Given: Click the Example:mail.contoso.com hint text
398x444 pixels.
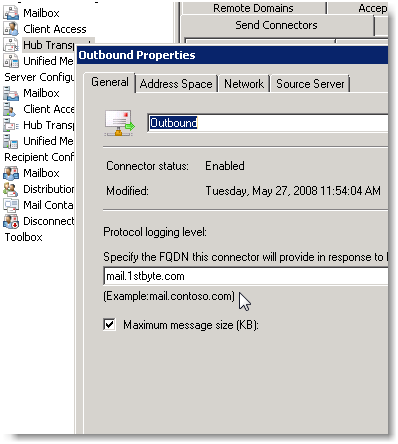Looking at the screenshot, I should click(169, 296).
